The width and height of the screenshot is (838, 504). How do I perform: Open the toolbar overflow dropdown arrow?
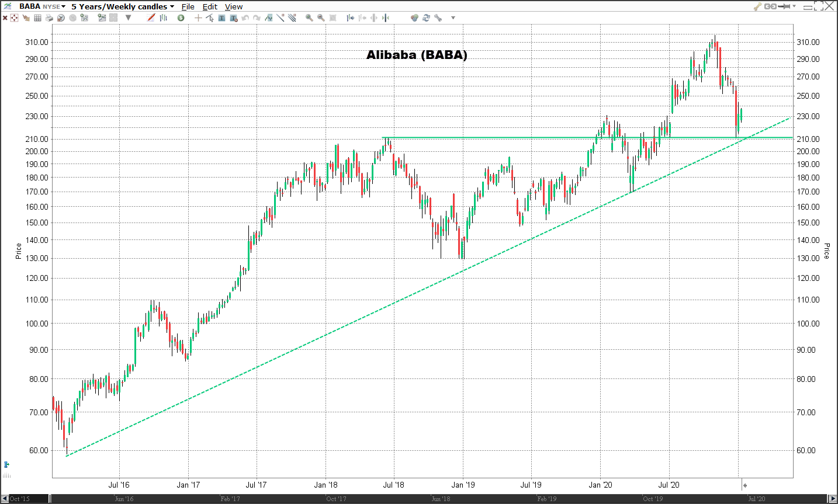tap(453, 18)
